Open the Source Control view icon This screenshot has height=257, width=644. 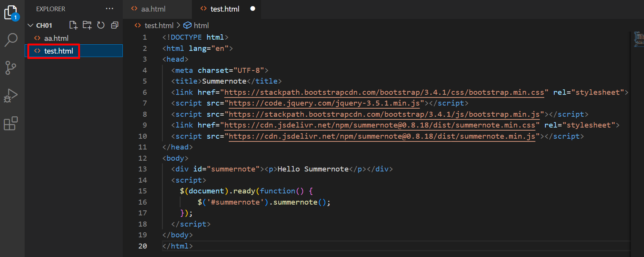pos(11,67)
